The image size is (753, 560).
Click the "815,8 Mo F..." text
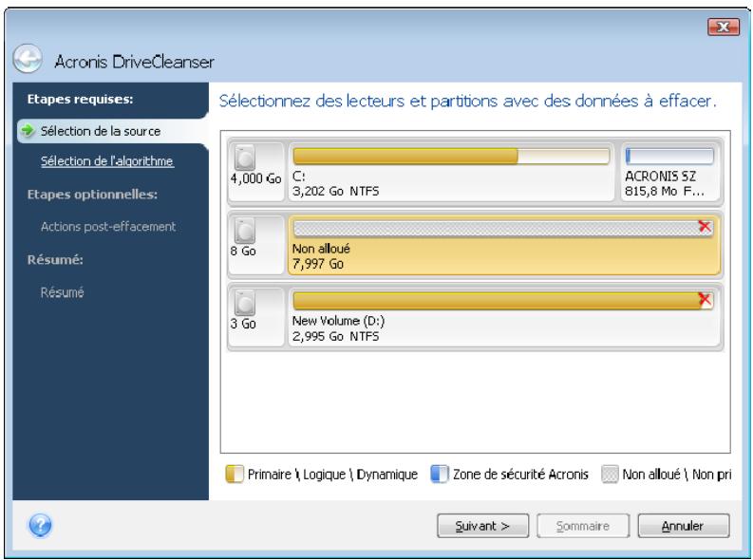(664, 191)
